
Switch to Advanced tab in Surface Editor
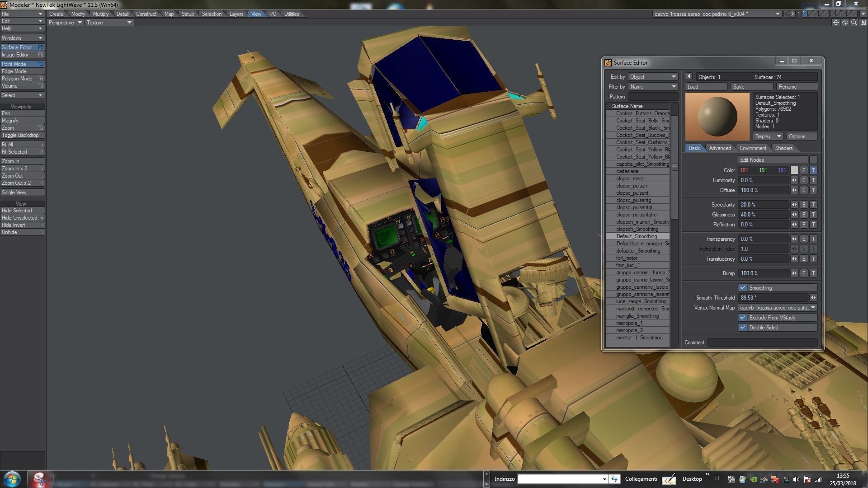(x=720, y=148)
